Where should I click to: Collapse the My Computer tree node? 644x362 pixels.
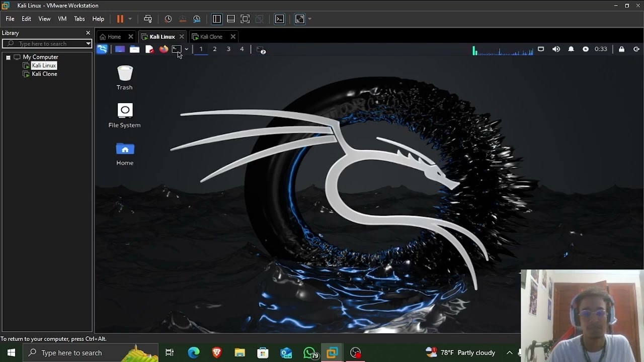point(8,57)
